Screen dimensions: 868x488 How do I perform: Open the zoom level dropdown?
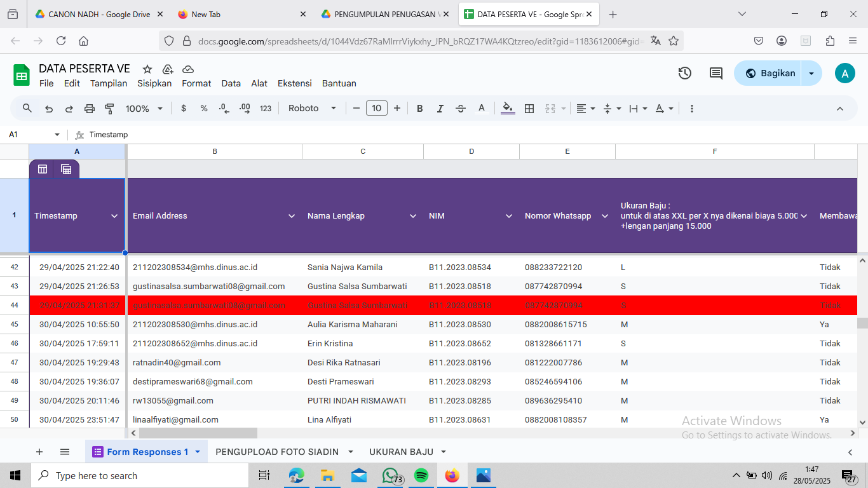(x=144, y=109)
